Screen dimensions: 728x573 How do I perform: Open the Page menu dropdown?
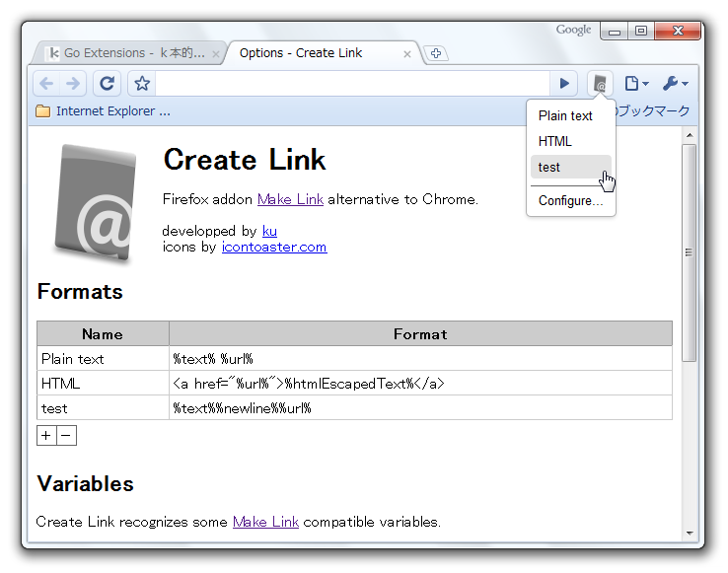coord(636,84)
